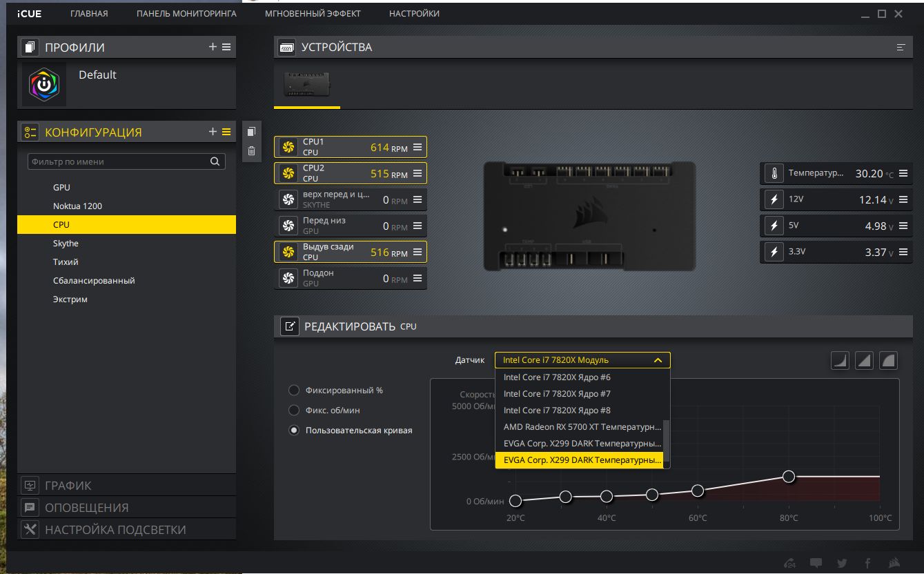The image size is (924, 574).
Task: Open the Профили panel hamburger menu
Action: 226,47
